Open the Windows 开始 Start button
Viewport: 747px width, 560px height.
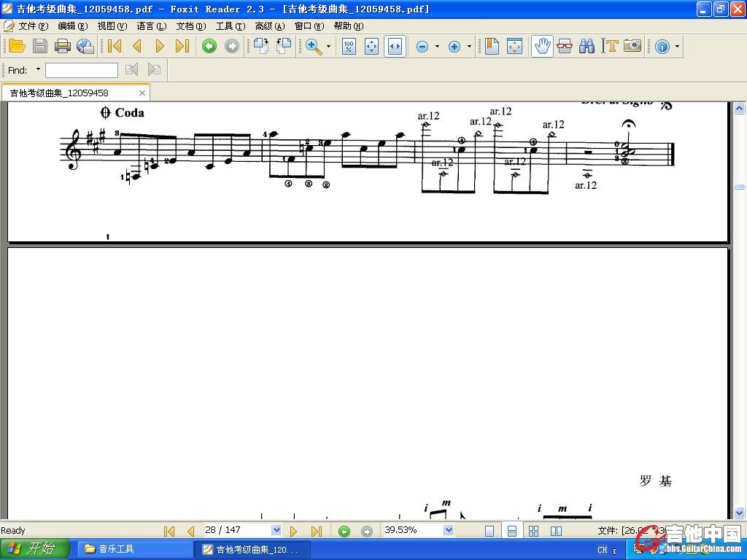pyautogui.click(x=35, y=549)
